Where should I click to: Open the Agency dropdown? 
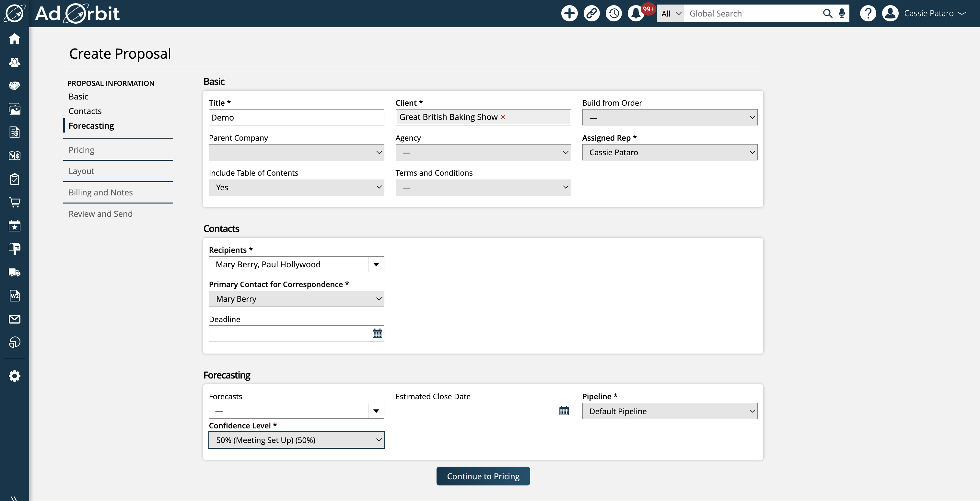[483, 152]
